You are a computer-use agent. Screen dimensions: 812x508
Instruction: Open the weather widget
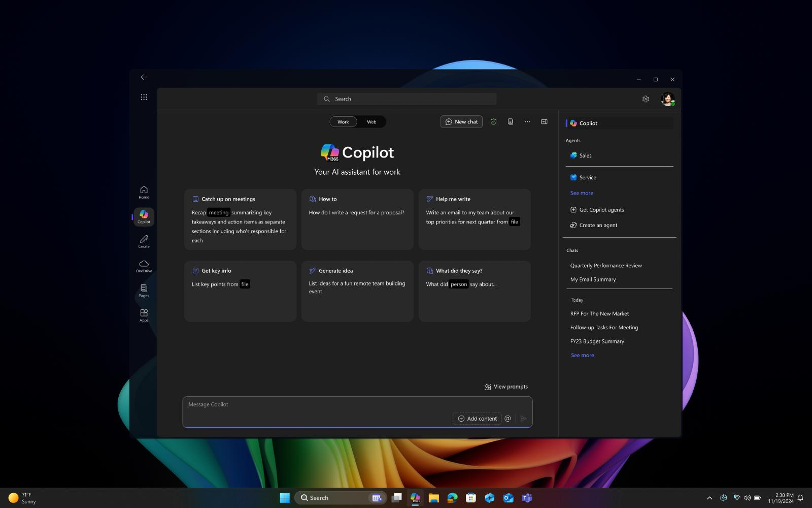coord(23,498)
